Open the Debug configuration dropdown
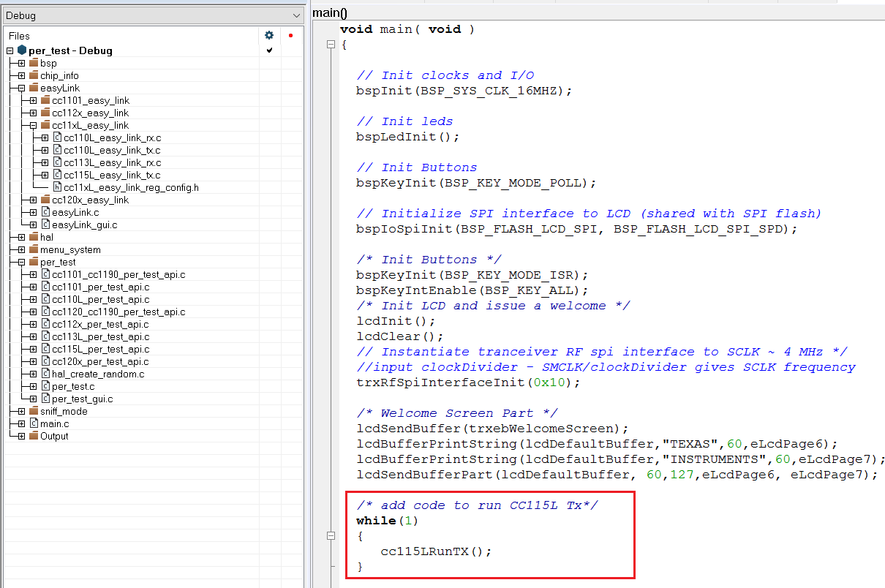Image resolution: width=885 pixels, height=588 pixels. click(x=152, y=15)
